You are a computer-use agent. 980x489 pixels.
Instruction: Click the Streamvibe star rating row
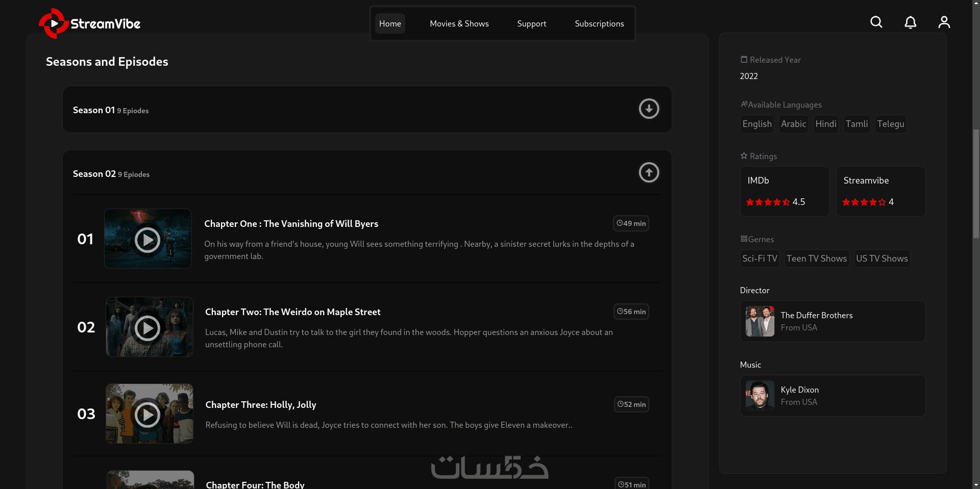[x=868, y=202]
